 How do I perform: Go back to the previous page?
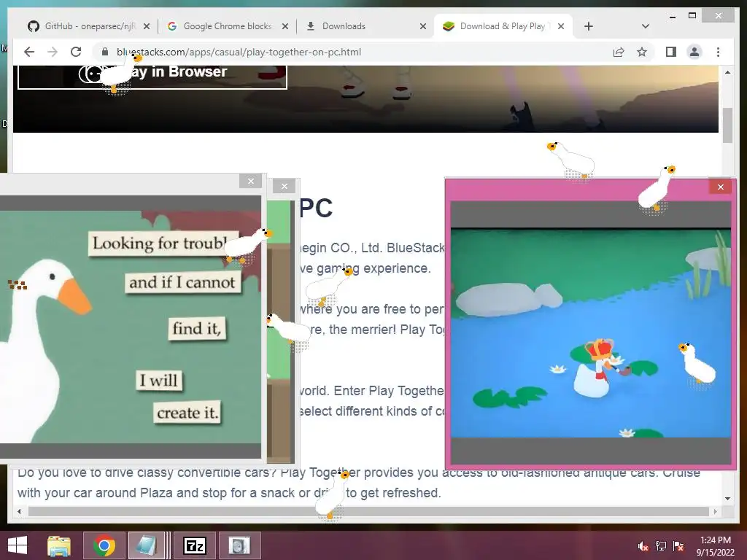pos(29,52)
